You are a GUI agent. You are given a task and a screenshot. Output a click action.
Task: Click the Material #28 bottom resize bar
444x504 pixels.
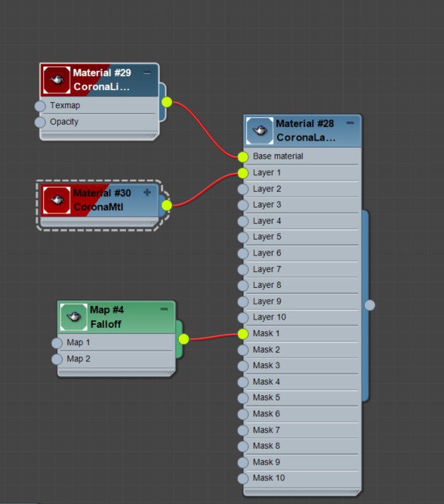pos(302,492)
